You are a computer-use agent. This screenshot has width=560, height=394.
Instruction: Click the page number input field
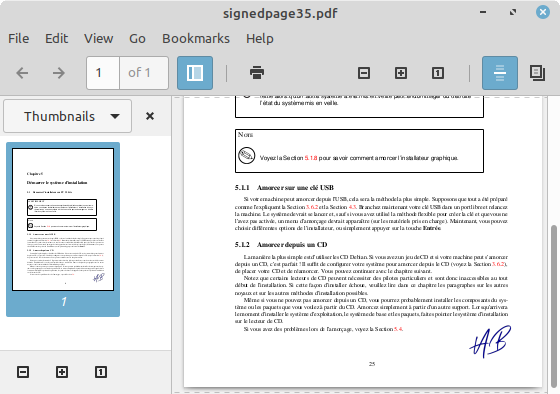(x=103, y=73)
